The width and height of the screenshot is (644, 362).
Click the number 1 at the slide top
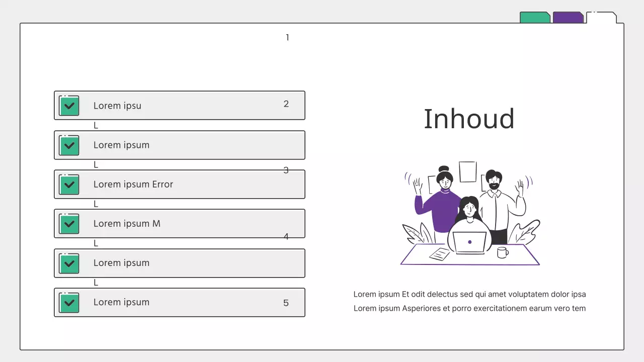click(287, 38)
